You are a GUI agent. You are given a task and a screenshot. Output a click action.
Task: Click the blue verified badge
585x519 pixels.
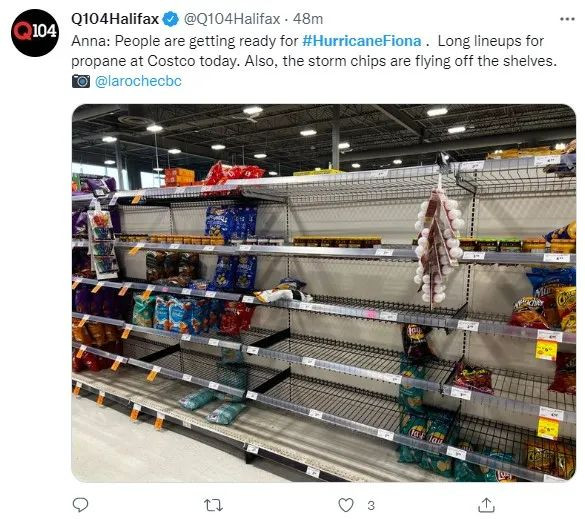point(171,19)
